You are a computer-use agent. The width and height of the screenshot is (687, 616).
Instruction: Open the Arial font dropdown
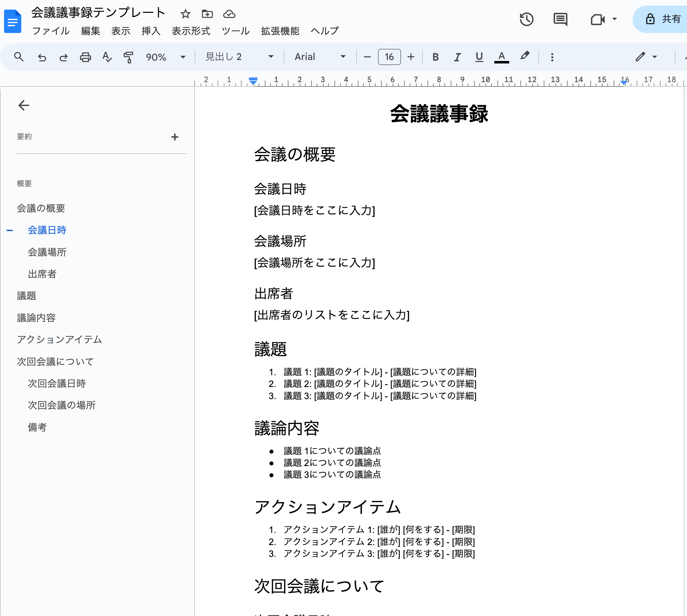[320, 57]
